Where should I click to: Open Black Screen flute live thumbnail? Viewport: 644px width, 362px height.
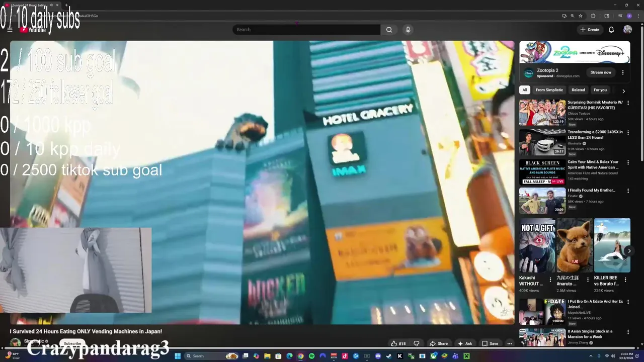pyautogui.click(x=542, y=172)
